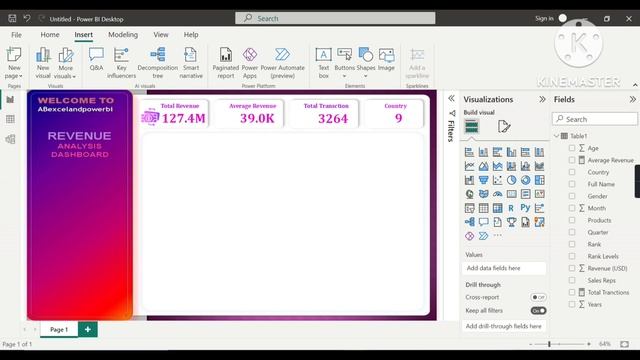
Task: Click the Paginated report button
Action: (225, 63)
